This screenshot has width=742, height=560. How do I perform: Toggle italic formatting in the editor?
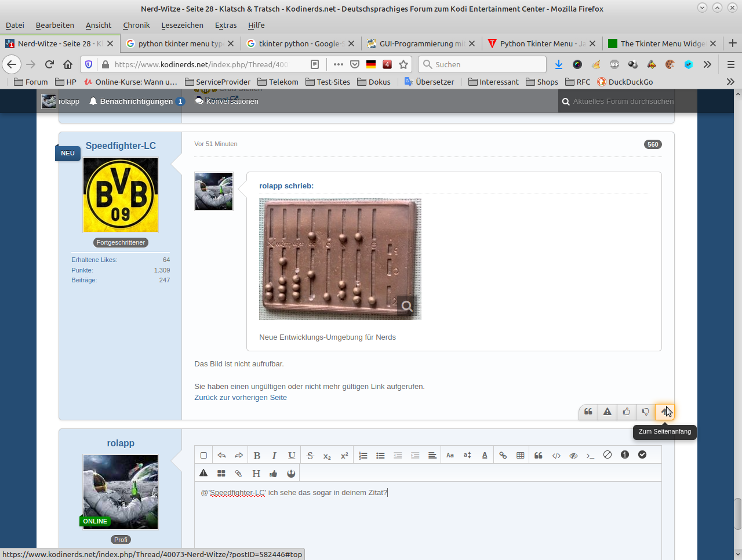[274, 455]
